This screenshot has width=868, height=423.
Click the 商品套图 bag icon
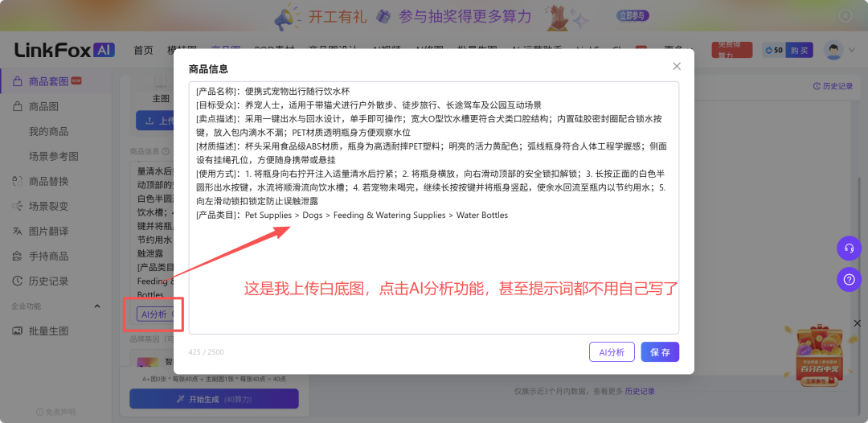[18, 81]
